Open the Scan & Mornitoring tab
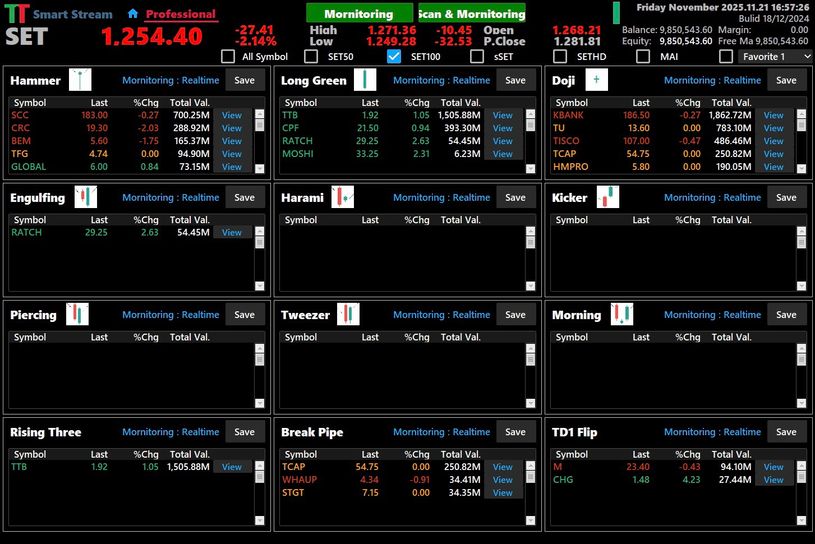Screen dimensions: 815x544 [471, 14]
